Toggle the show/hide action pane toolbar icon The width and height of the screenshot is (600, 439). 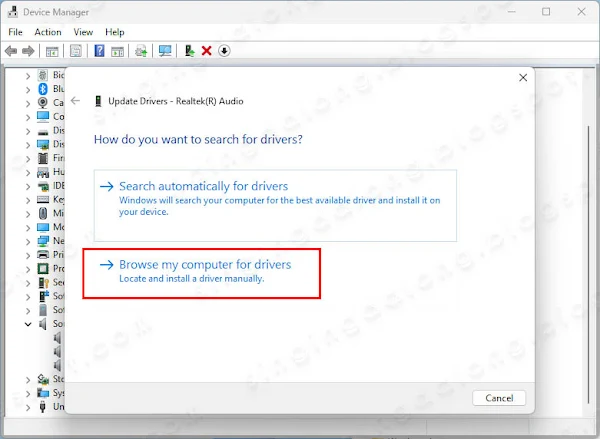click(117, 51)
